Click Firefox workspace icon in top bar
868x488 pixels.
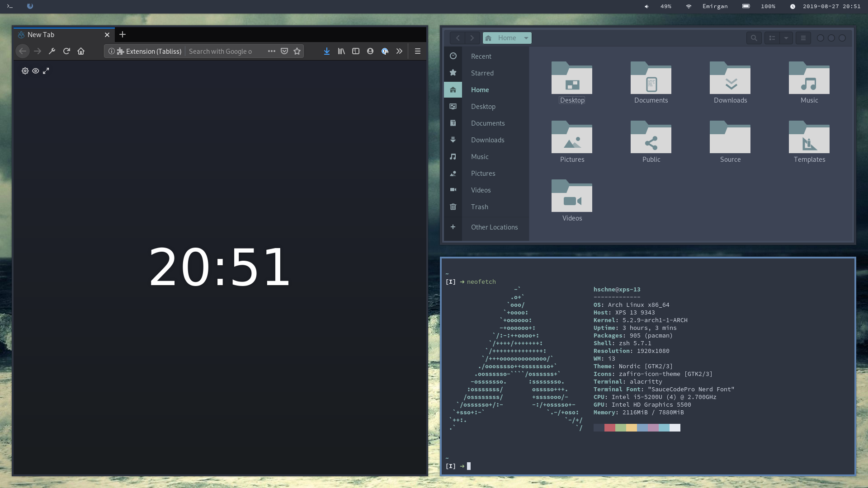[30, 6]
